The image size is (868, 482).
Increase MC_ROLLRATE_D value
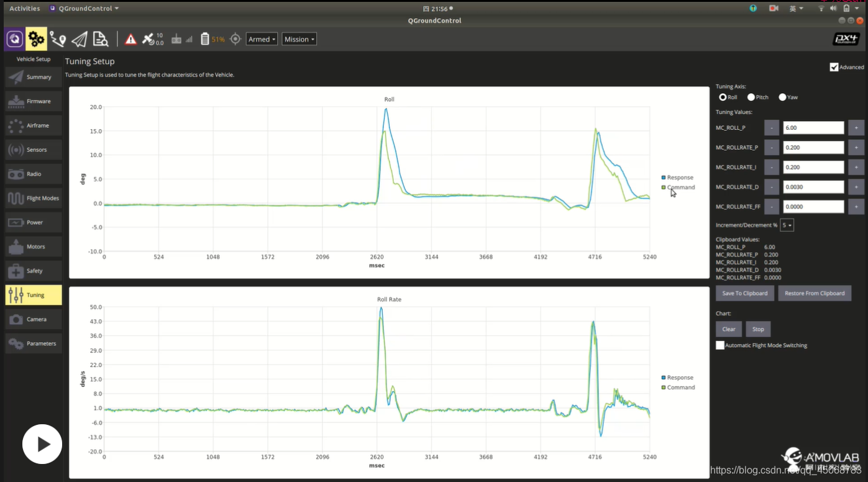point(856,187)
